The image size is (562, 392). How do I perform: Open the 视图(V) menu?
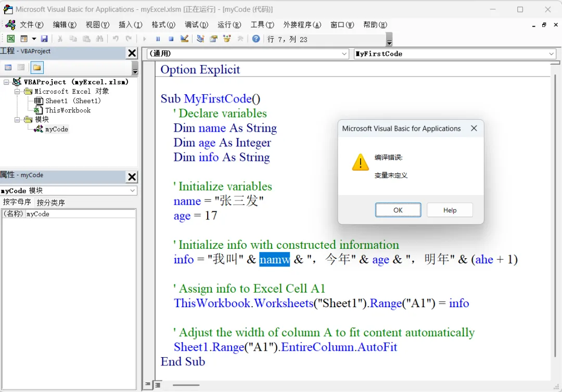pyautogui.click(x=97, y=25)
